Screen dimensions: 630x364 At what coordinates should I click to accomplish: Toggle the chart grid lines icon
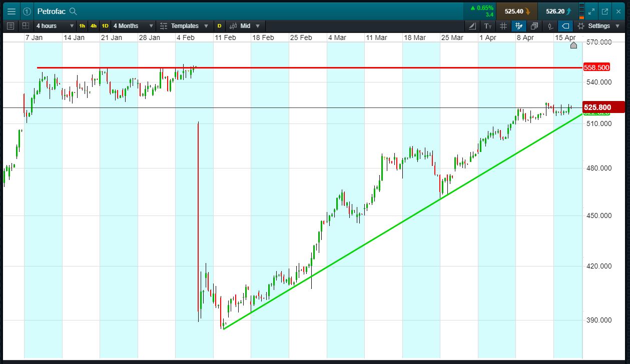click(x=503, y=26)
